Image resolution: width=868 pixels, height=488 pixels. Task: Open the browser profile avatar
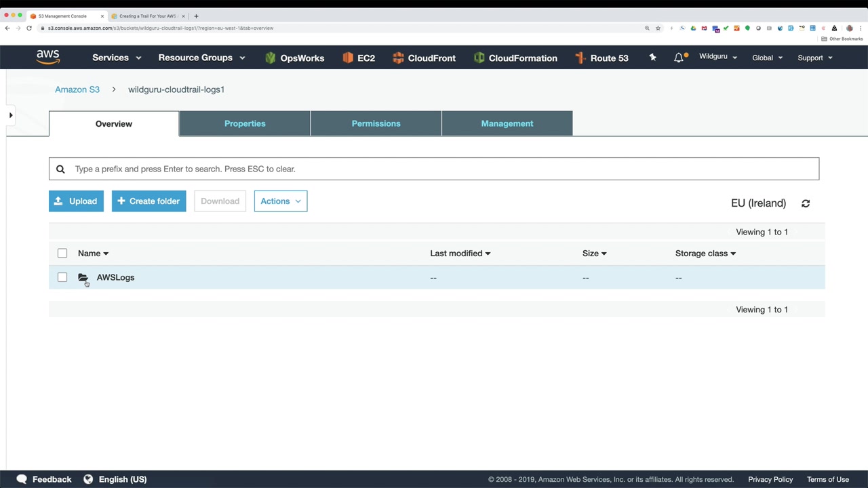850,28
